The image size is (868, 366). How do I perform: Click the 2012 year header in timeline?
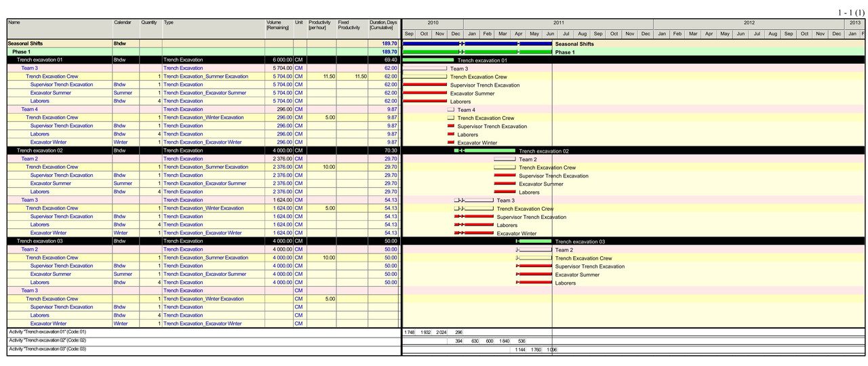pyautogui.click(x=749, y=23)
